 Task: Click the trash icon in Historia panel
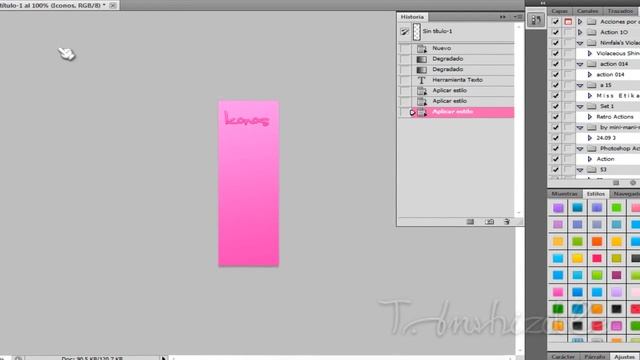(507, 222)
